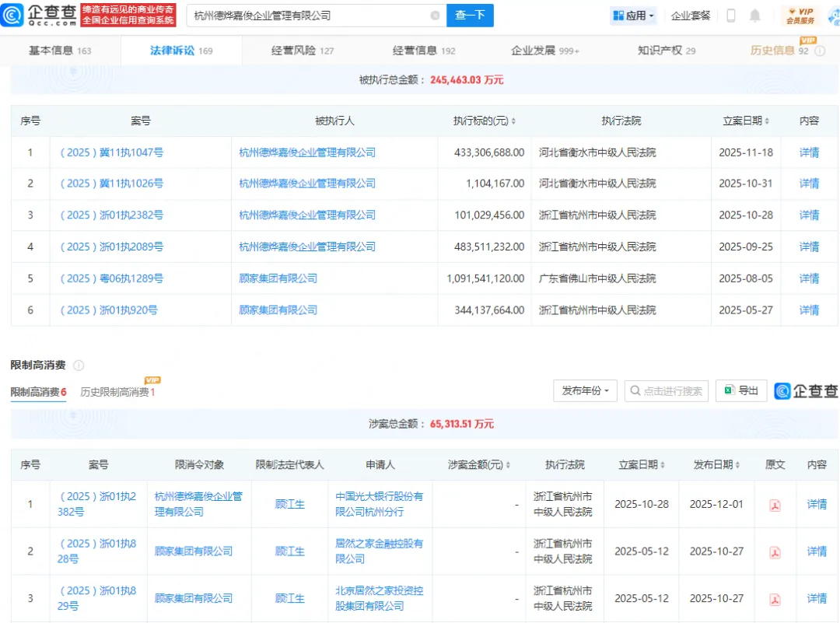The height and width of the screenshot is (623, 840).
Task: Sort by 执行标的(元) column
Action: (x=485, y=121)
